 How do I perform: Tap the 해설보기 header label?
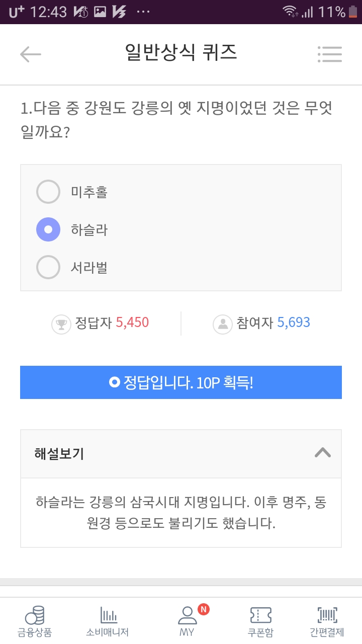pyautogui.click(x=59, y=454)
